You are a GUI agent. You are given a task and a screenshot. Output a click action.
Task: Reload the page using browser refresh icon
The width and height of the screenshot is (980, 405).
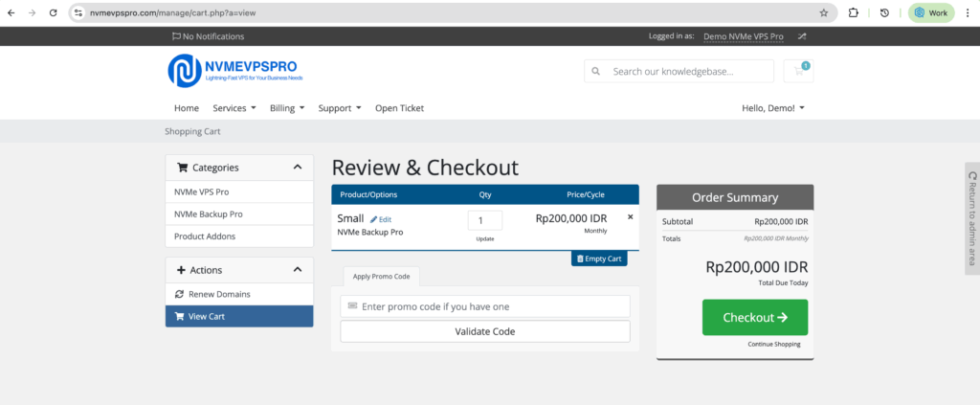coord(53,12)
